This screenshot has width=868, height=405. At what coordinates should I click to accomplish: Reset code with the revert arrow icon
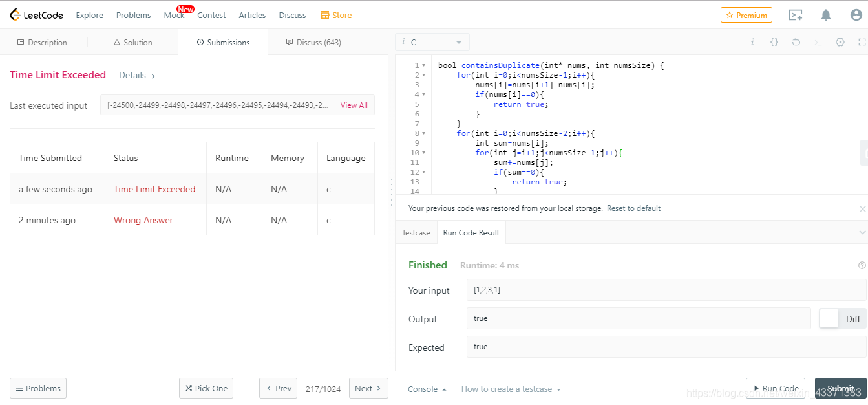point(796,42)
